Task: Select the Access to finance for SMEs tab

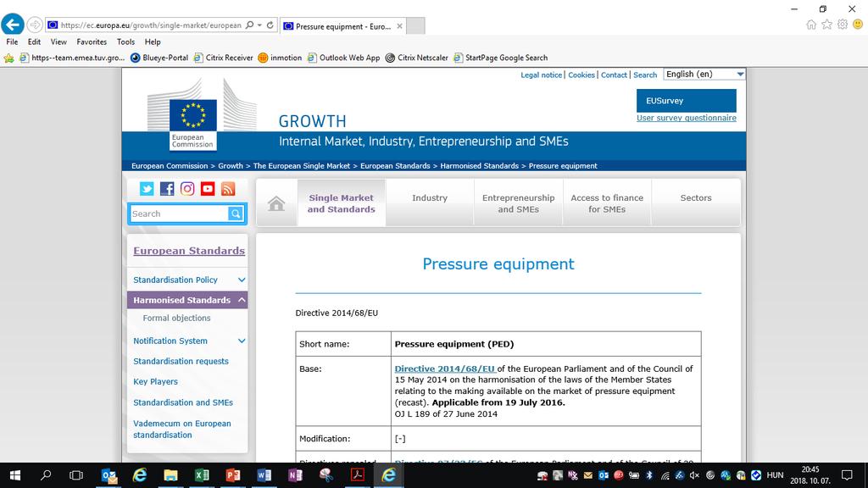Action: 607,203
